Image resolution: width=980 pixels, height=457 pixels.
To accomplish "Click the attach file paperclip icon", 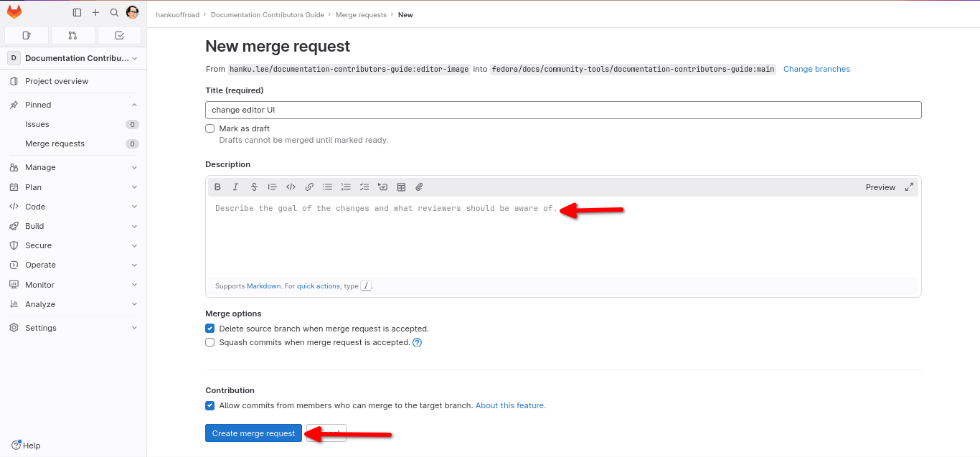I will [x=419, y=187].
